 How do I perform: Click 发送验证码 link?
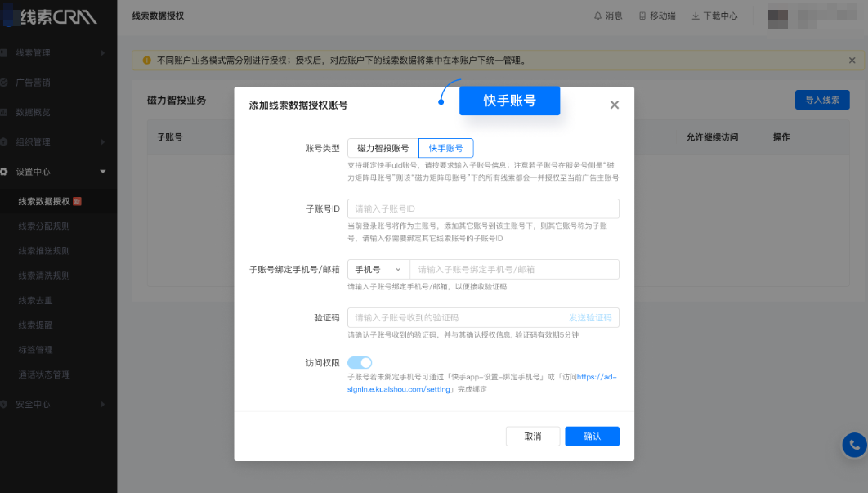tap(590, 317)
